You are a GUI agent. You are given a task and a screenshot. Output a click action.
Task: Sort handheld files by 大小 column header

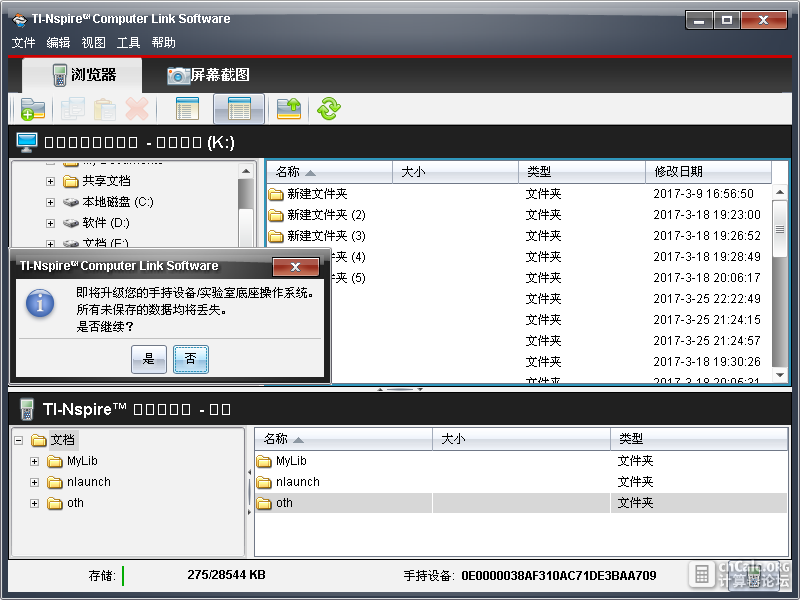coord(521,439)
